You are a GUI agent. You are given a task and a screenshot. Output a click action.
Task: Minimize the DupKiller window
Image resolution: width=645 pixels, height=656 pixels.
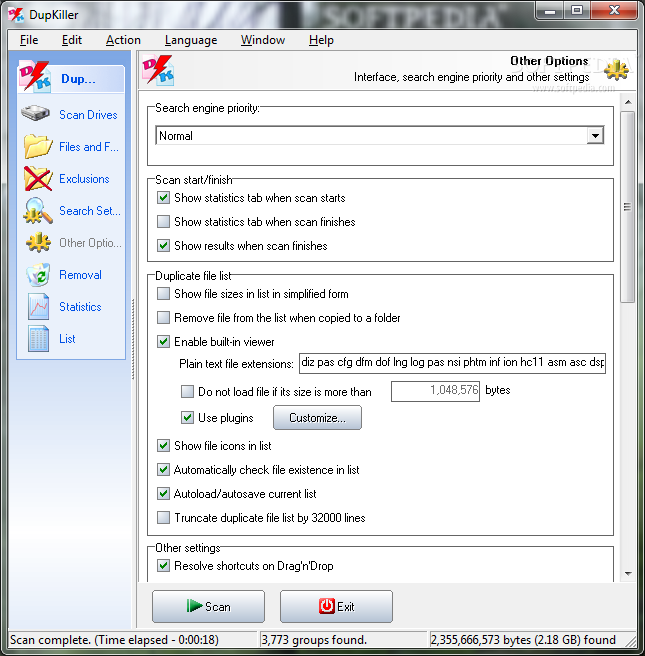click(x=550, y=11)
